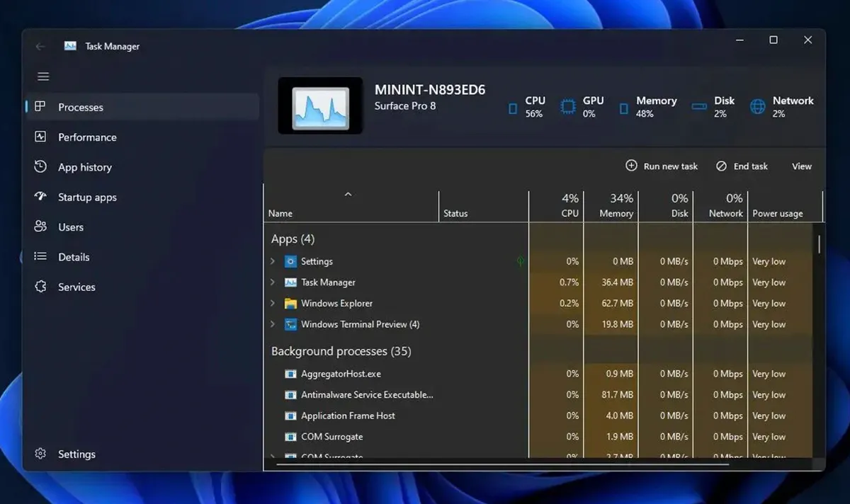
Task: Click the MININT-N893ED6 computer name
Action: coord(430,90)
